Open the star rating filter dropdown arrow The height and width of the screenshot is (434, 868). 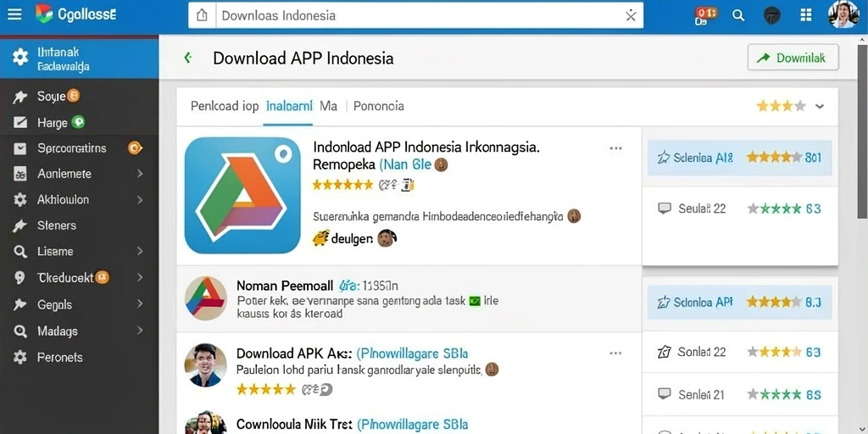click(x=820, y=106)
